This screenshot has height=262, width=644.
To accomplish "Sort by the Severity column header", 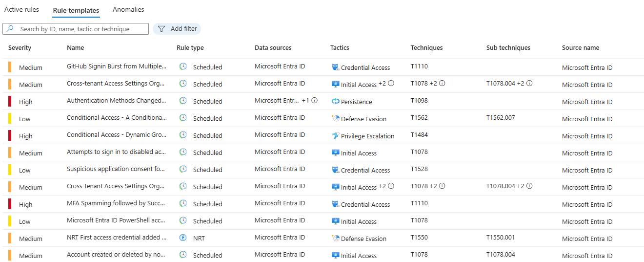I will point(20,48).
